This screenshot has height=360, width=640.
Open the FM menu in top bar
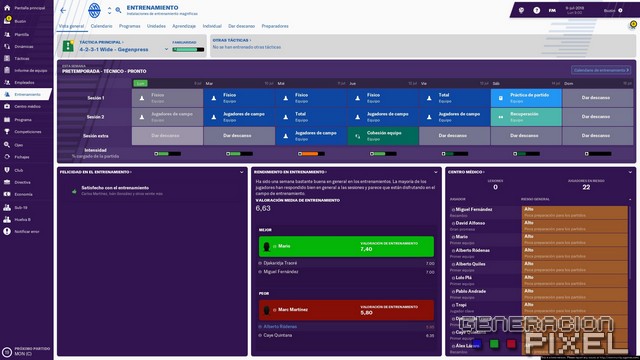[552, 10]
